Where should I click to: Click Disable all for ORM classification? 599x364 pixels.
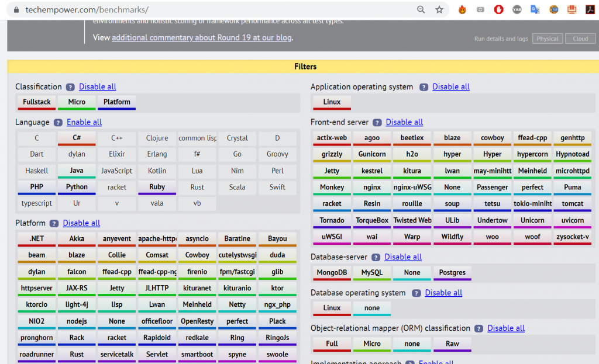click(x=506, y=328)
